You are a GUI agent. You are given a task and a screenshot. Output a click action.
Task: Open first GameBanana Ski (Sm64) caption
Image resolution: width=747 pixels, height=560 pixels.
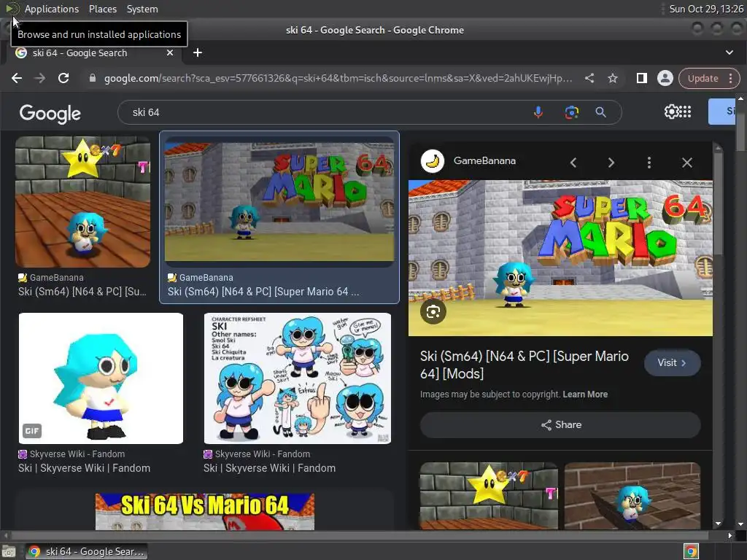pyautogui.click(x=82, y=292)
